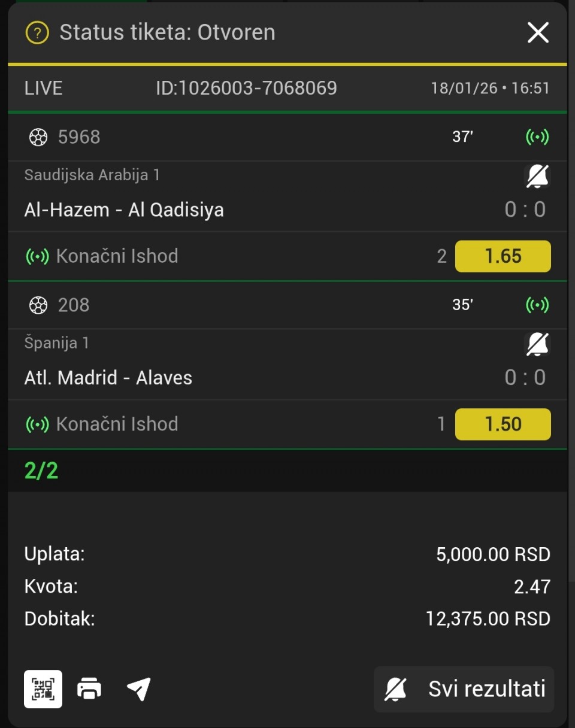Screen dimensions: 575x728
Task: Toggle notifications for Atl. Madrid - Alaves
Action: 537,344
